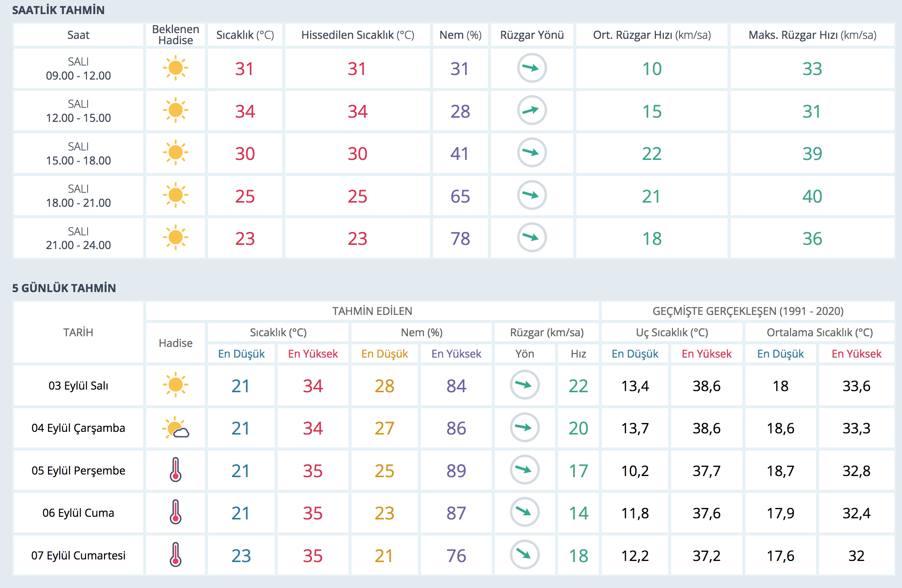
Task: Click the SALI 15.00 - 18.00 time cell
Action: click(78, 153)
